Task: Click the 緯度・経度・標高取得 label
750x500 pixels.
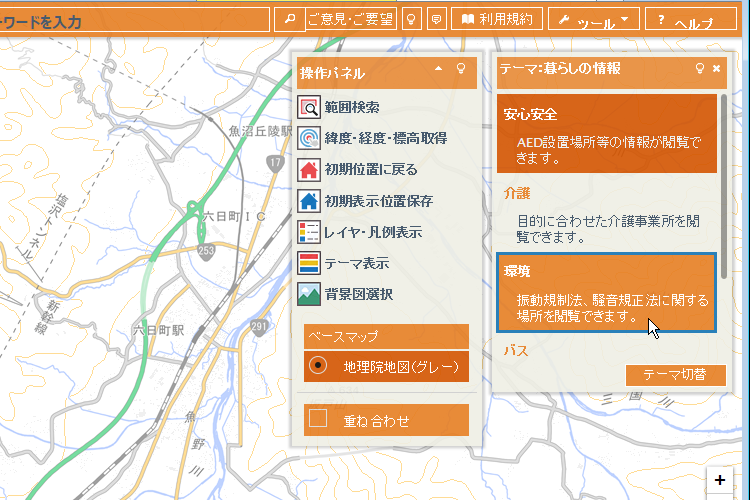Action: 386,138
